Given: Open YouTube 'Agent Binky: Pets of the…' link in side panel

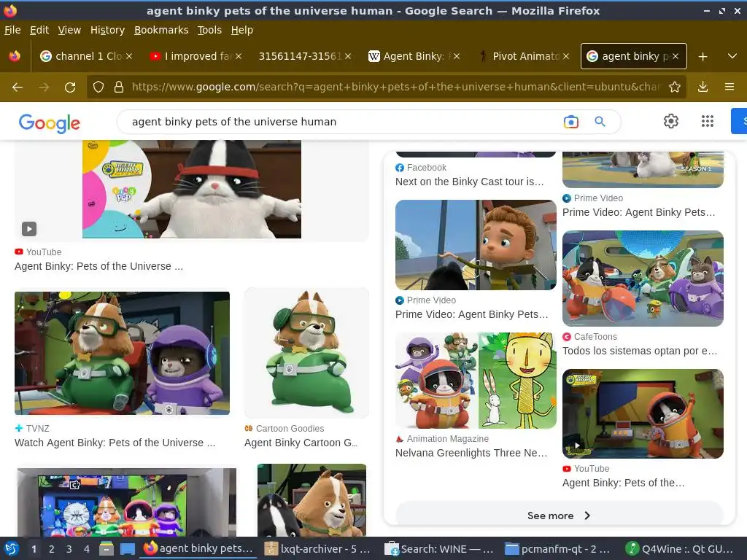Looking at the screenshot, I should [623, 483].
